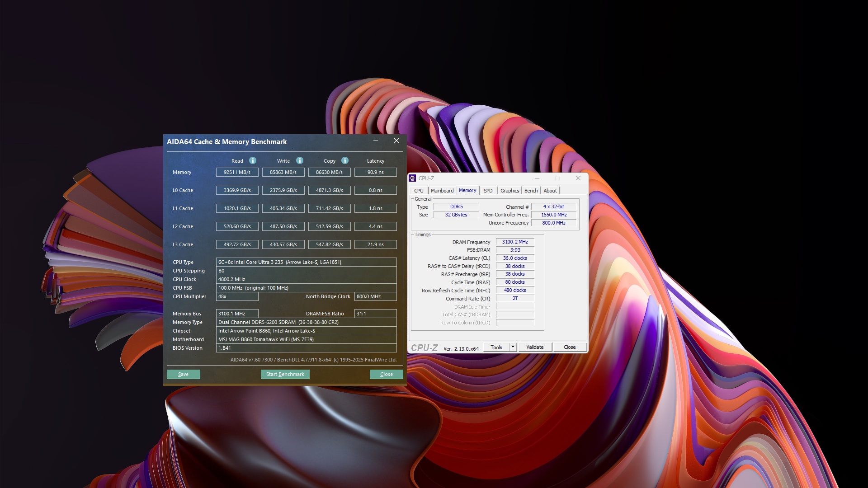The width and height of the screenshot is (868, 488).
Task: Minimize the AIDA64 benchmark window
Action: tap(376, 141)
